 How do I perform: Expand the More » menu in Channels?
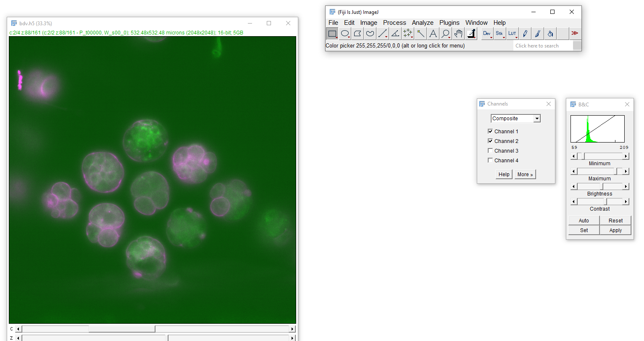click(x=525, y=174)
